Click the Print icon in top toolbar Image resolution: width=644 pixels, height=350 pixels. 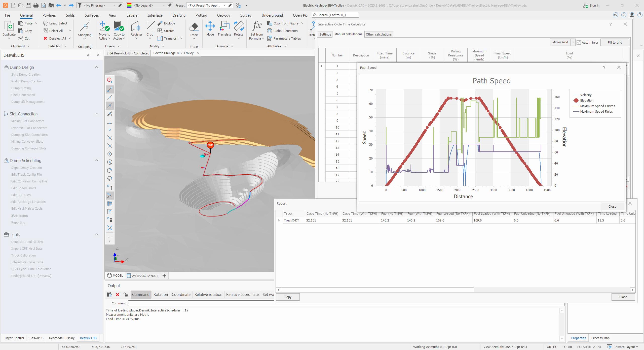(x=36, y=5)
